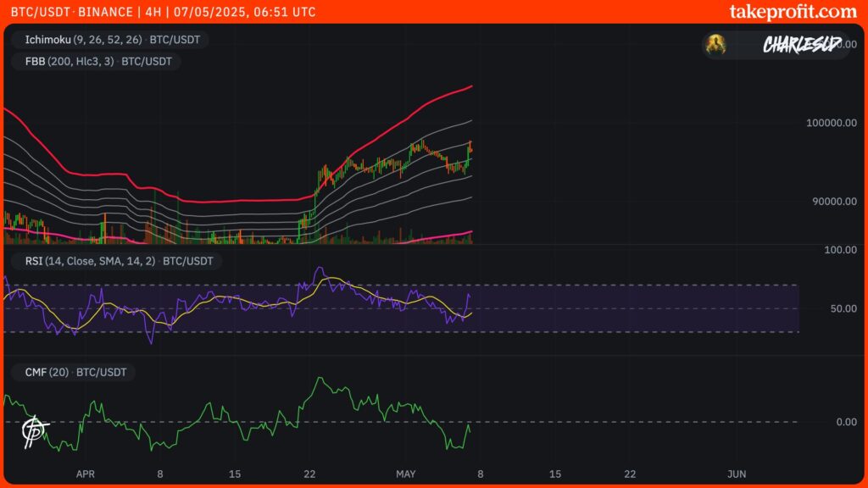Click the MAY label on the time axis
This screenshot has height=488, width=868.
click(406, 474)
